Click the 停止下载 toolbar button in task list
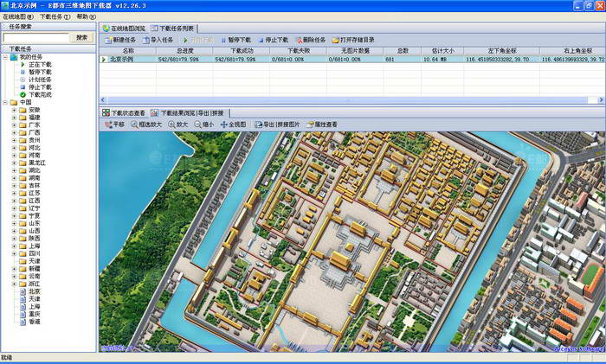This screenshot has height=364, width=606. click(274, 40)
